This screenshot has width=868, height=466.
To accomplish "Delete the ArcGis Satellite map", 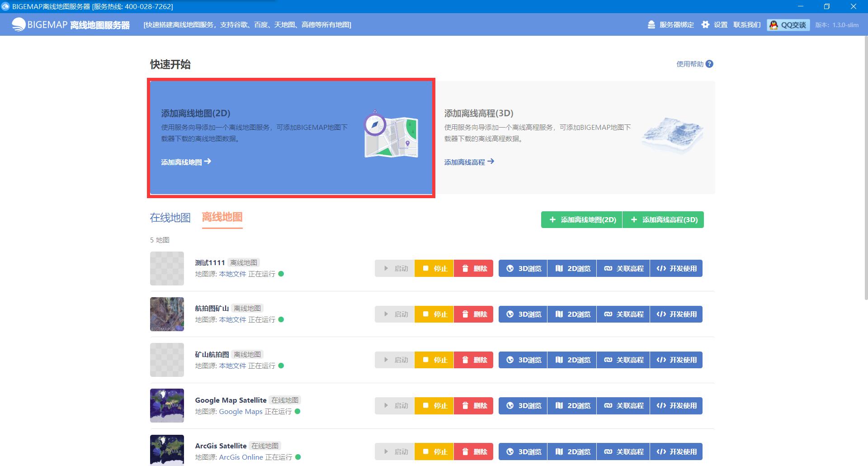I will (x=473, y=452).
